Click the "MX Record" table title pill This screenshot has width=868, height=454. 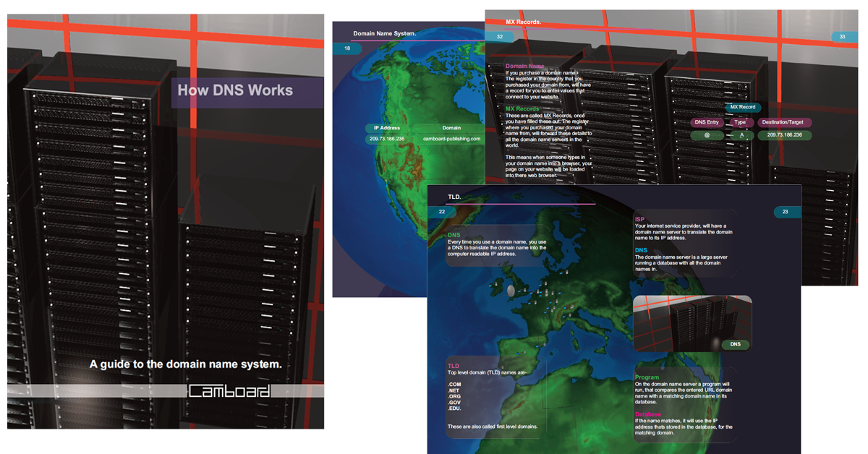pyautogui.click(x=742, y=107)
